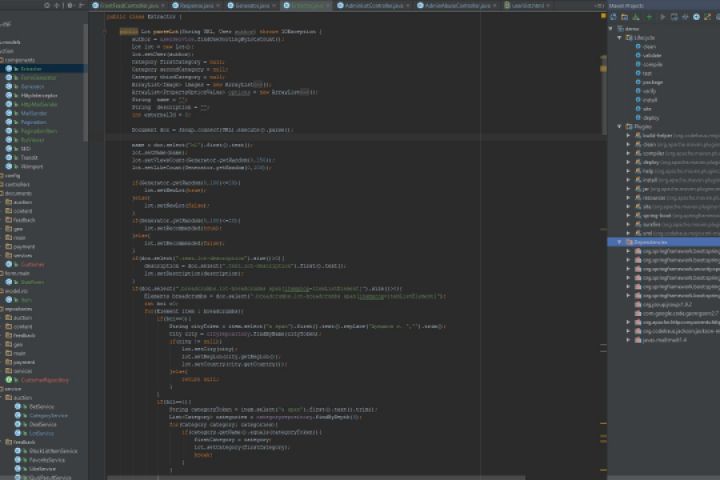This screenshot has height=480, width=720.
Task: Collapse the Lifecycle node in Maven tree
Action: 620,38
